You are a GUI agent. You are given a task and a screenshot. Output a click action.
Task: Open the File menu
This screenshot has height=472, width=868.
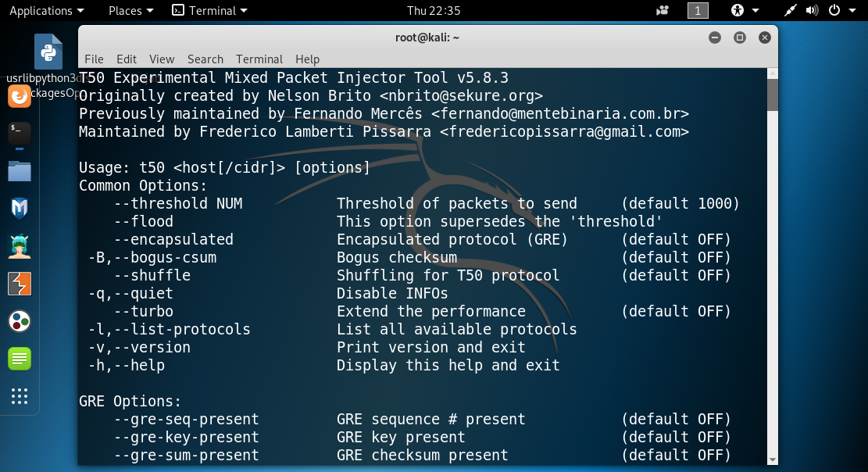[x=94, y=59]
